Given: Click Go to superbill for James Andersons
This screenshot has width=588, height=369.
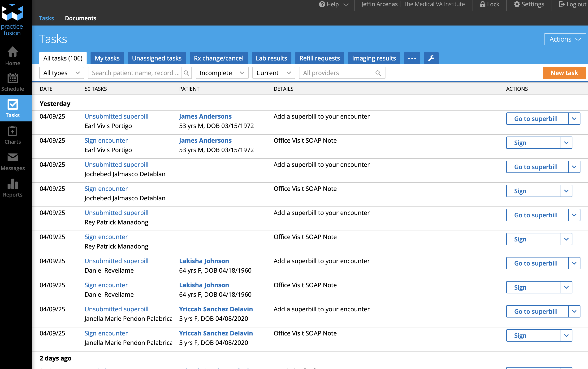Looking at the screenshot, I should [537, 119].
